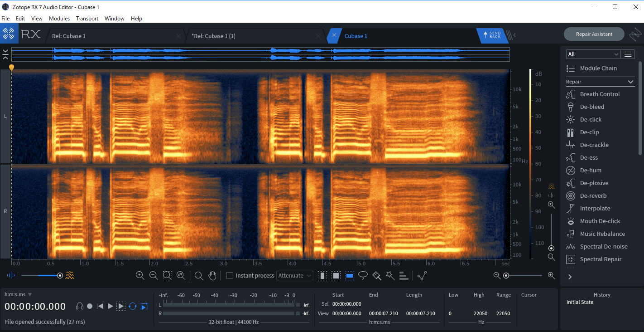The height and width of the screenshot is (332, 644).
Task: Expand the module panel bottom chevron
Action: (x=570, y=277)
